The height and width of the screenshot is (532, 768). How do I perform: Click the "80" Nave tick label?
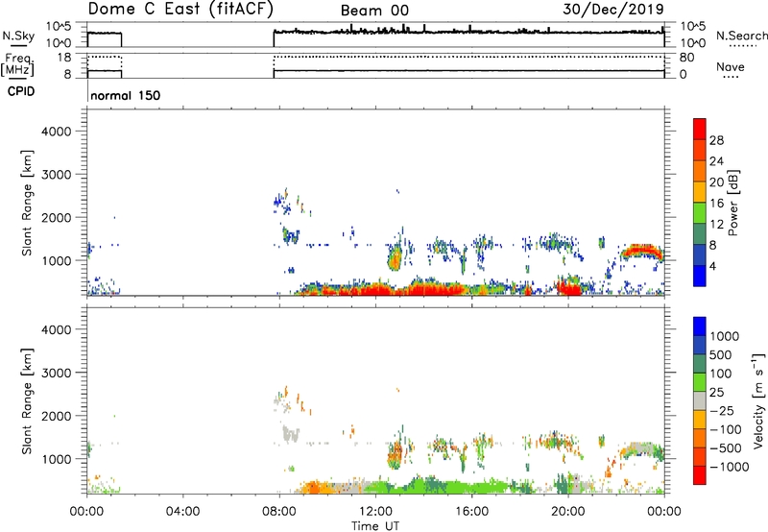click(686, 58)
